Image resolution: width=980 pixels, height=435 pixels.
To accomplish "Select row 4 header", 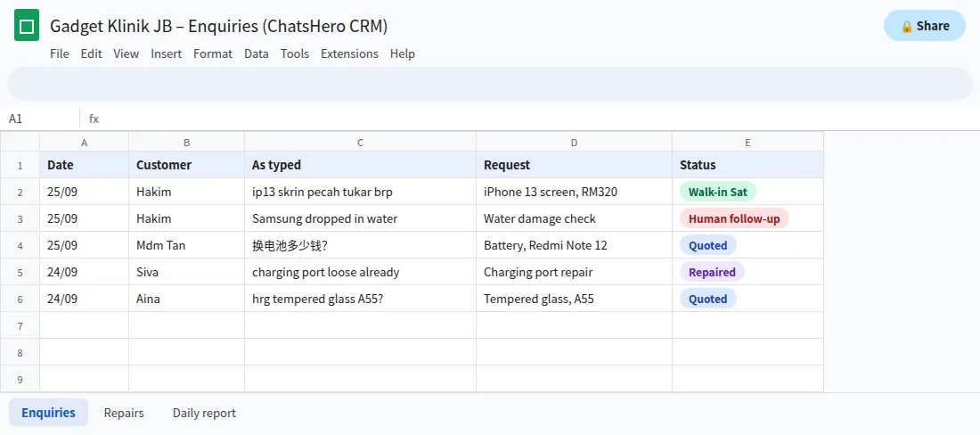I will 20,246.
